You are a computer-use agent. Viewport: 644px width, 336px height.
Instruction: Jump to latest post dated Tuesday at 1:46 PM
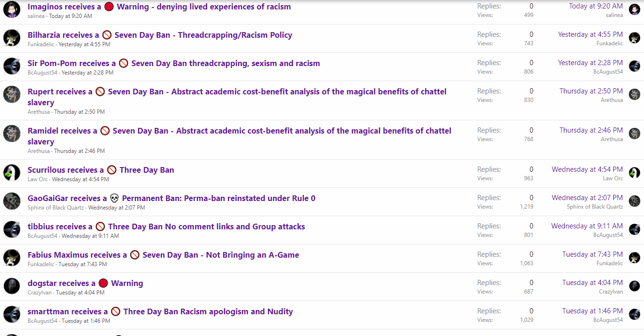click(x=593, y=311)
